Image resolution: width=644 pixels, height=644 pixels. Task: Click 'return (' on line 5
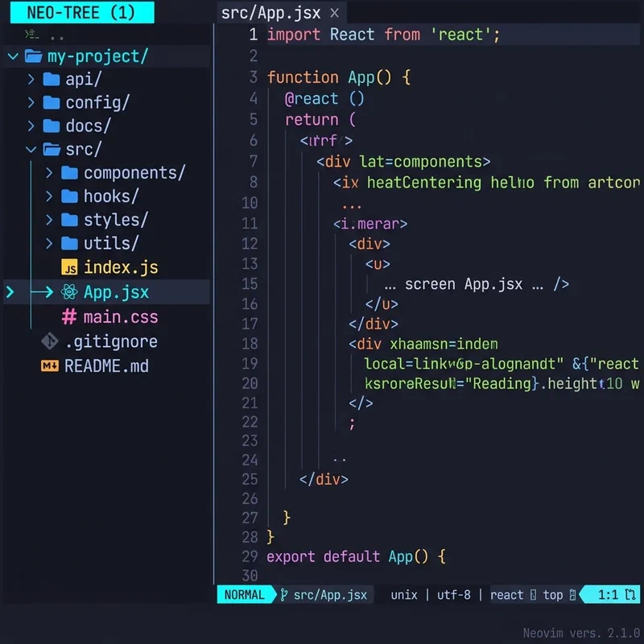coord(320,119)
